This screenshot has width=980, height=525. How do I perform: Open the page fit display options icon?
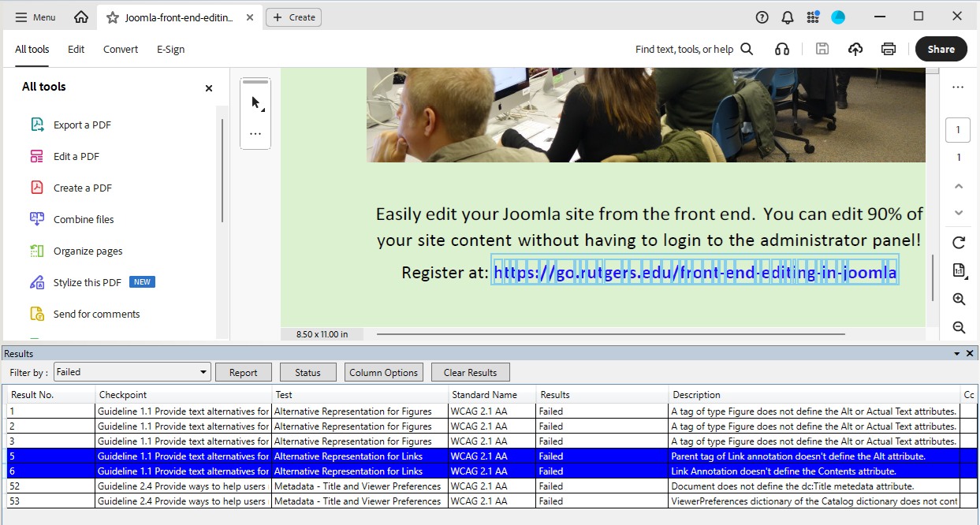pyautogui.click(x=960, y=270)
